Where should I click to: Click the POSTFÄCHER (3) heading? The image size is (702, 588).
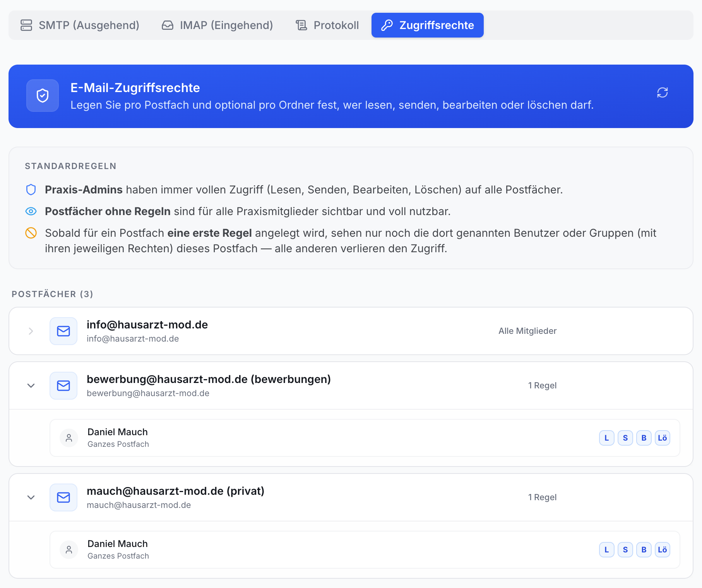click(x=53, y=294)
